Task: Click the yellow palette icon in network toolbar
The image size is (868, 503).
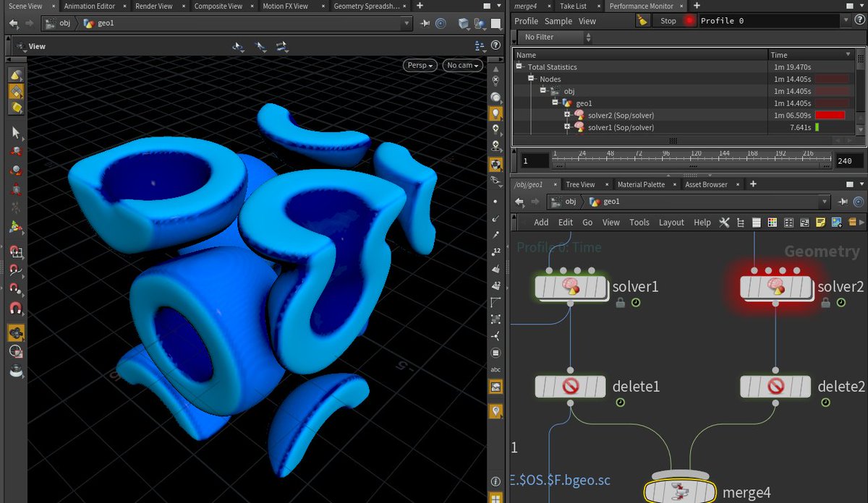Action: (820, 223)
